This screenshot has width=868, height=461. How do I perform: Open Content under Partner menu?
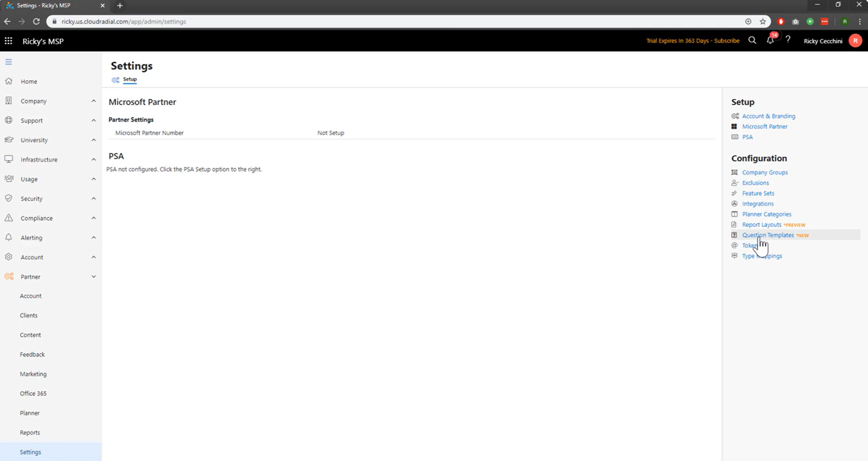coord(31,335)
